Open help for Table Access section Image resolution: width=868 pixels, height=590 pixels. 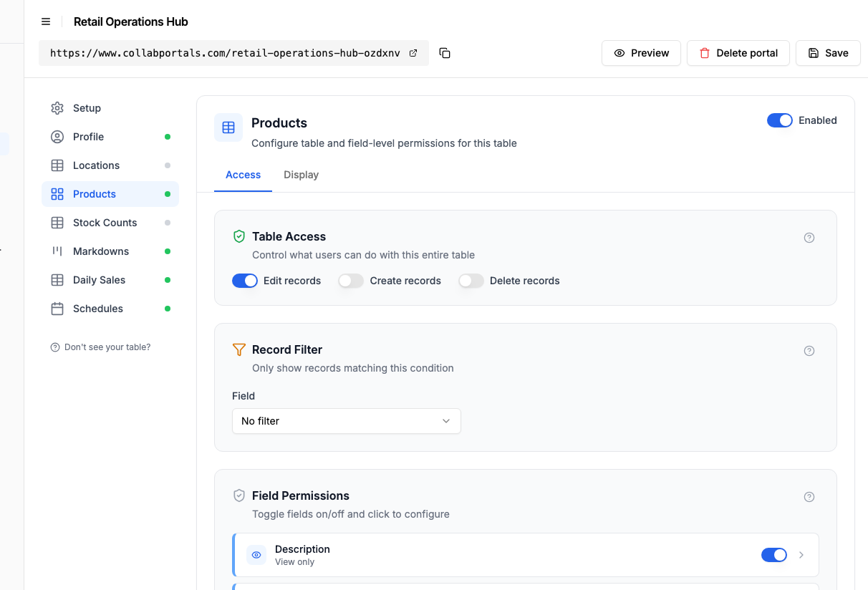(809, 238)
